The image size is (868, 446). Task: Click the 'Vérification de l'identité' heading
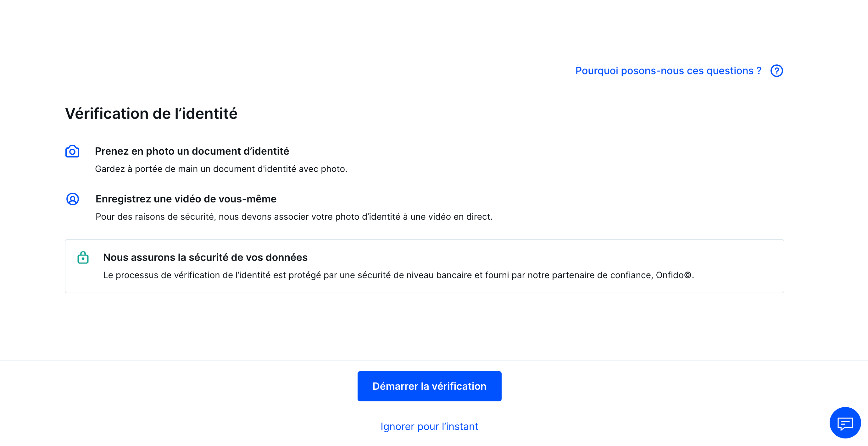151,113
